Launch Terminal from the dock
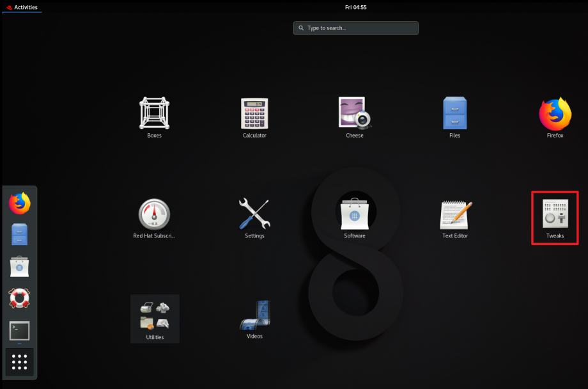This screenshot has width=588, height=389. (x=19, y=331)
